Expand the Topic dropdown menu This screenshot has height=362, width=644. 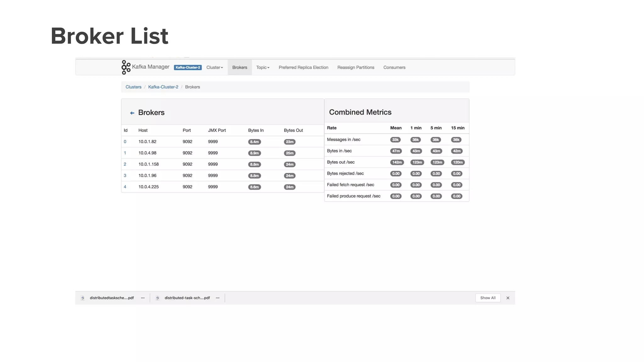pyautogui.click(x=263, y=68)
